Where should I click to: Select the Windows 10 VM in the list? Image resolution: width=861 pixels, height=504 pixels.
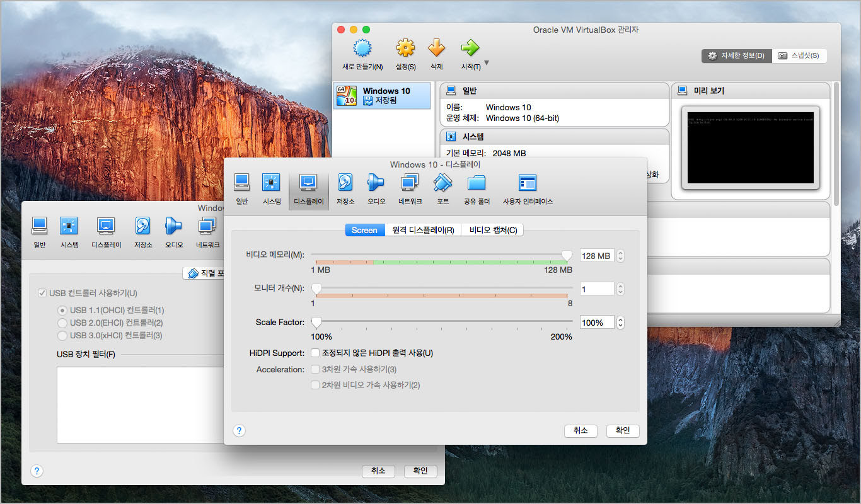[382, 96]
